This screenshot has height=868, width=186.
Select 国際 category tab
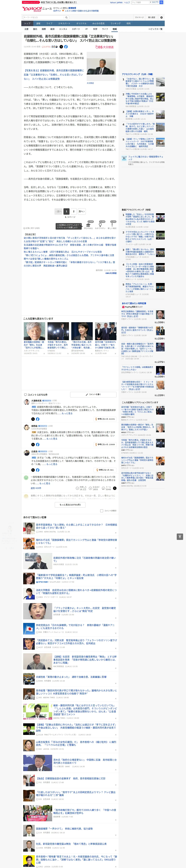(44, 29)
